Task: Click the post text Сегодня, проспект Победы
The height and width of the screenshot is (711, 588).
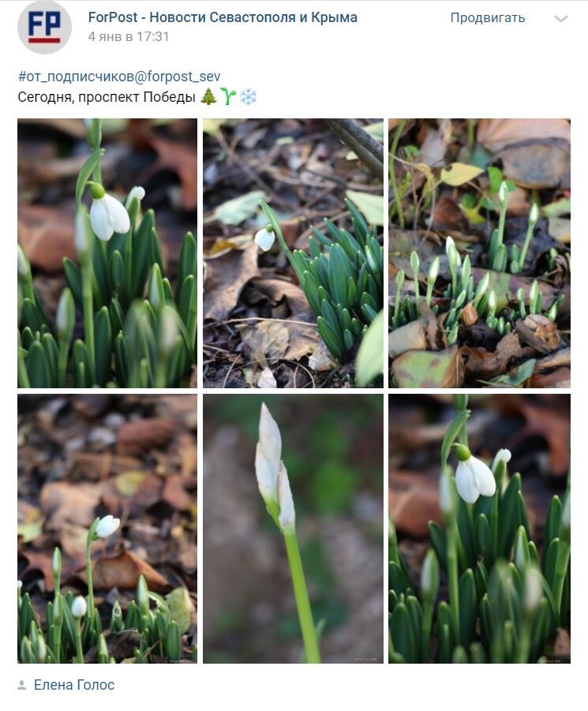Action: [107, 97]
